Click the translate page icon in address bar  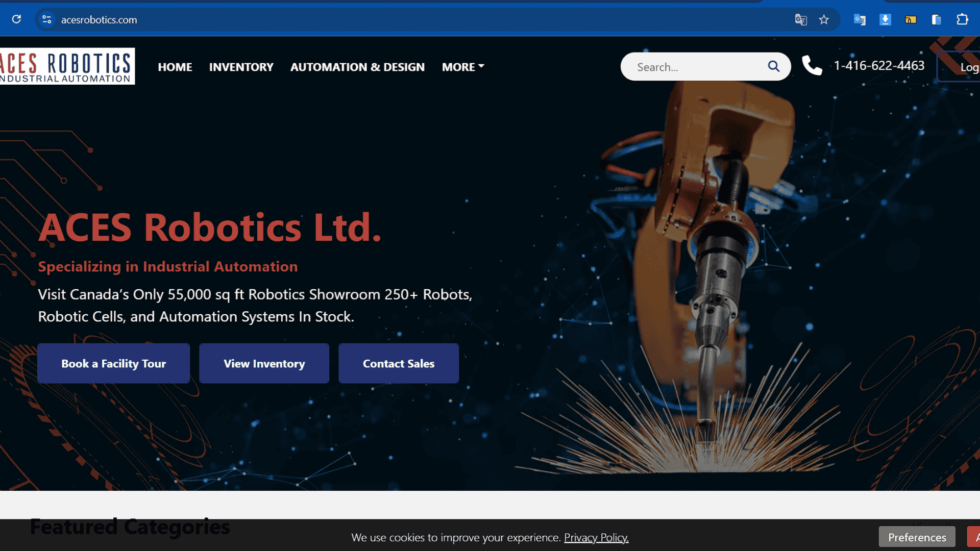(800, 19)
